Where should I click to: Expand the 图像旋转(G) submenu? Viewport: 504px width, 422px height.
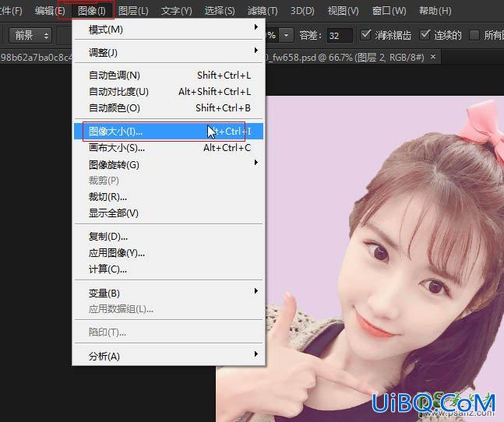168,164
